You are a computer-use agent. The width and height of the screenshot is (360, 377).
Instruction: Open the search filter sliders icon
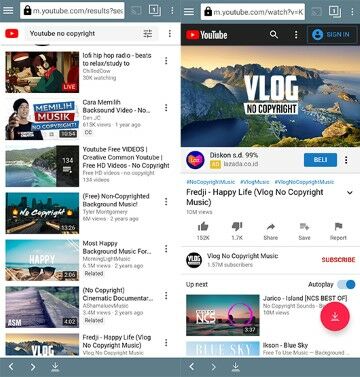click(x=148, y=33)
